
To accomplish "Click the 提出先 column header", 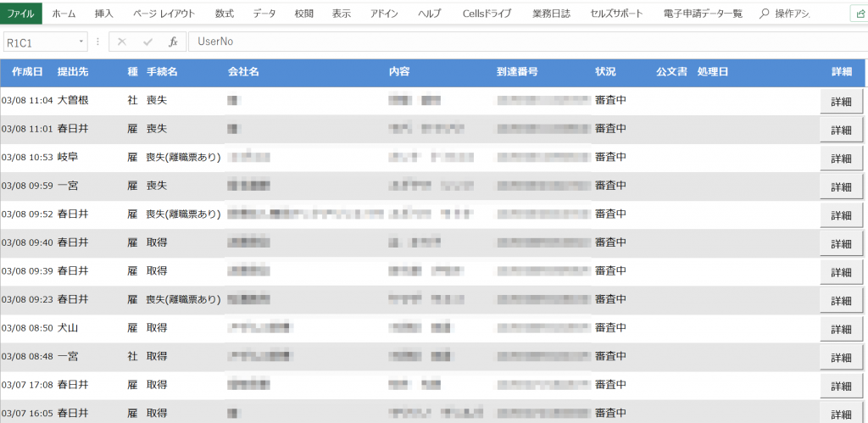I will point(73,72).
